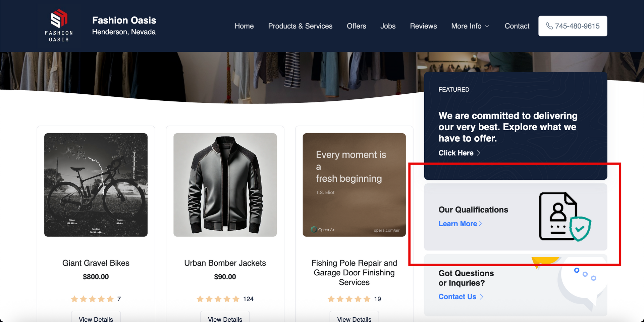Screen dimensions: 644x322
Task: Click the fourth star under Fishing Pole Repair
Action: pos(359,298)
